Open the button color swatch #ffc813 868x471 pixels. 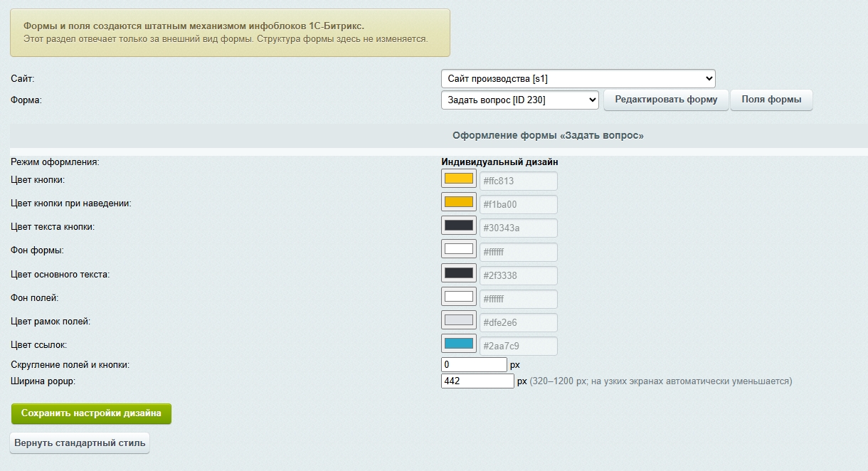(x=459, y=179)
